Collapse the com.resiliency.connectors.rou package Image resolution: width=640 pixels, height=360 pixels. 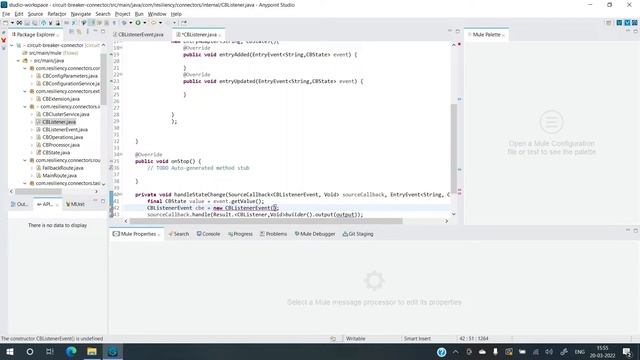tap(25, 160)
